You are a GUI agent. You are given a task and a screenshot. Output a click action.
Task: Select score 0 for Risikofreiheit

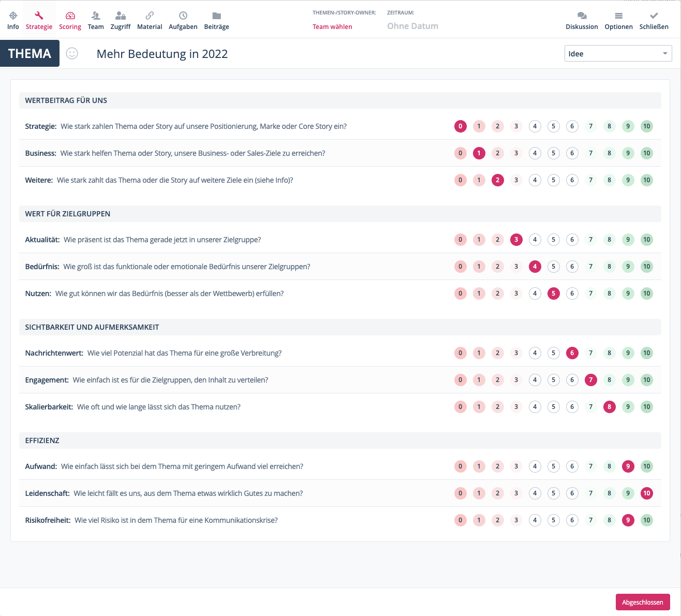(460, 520)
